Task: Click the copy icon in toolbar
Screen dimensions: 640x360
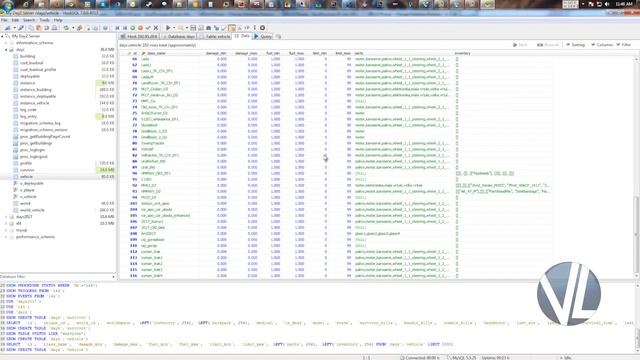Action: pos(31,28)
